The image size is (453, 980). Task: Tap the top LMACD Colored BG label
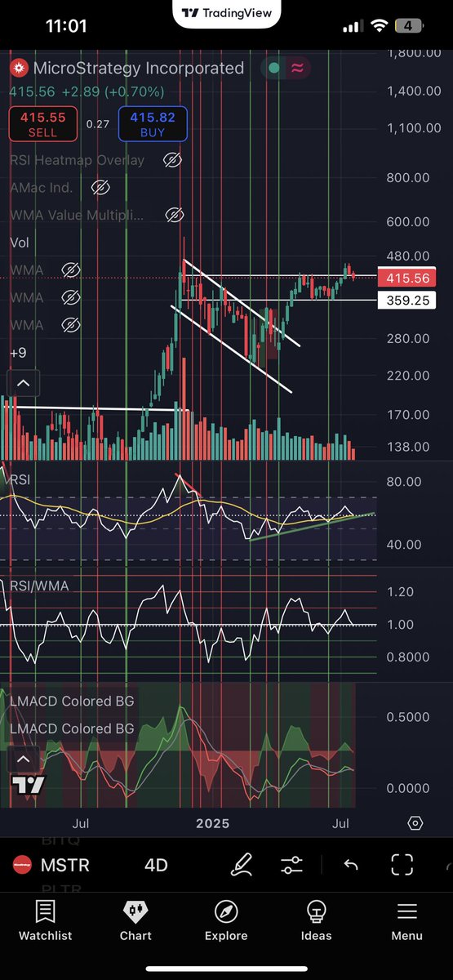coord(72,701)
